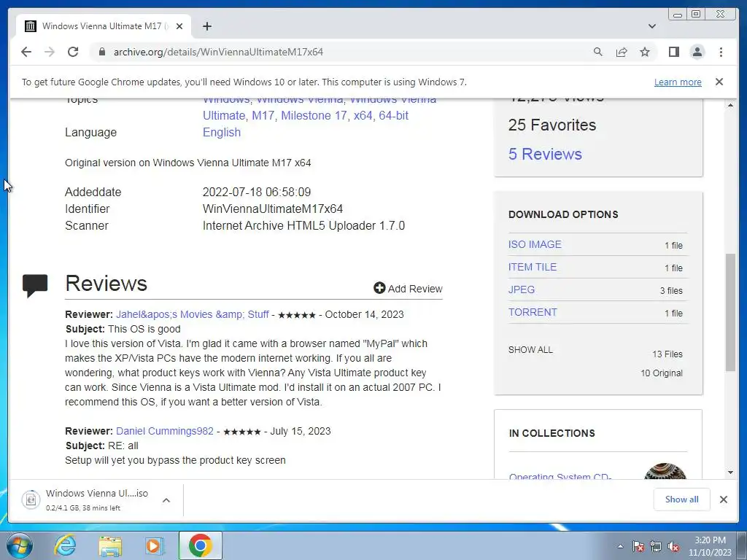Click the taskbar clock 3:20 PM

[710, 540]
